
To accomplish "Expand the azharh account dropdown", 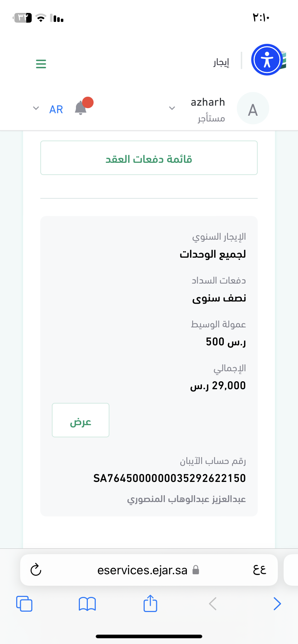I will [x=172, y=108].
